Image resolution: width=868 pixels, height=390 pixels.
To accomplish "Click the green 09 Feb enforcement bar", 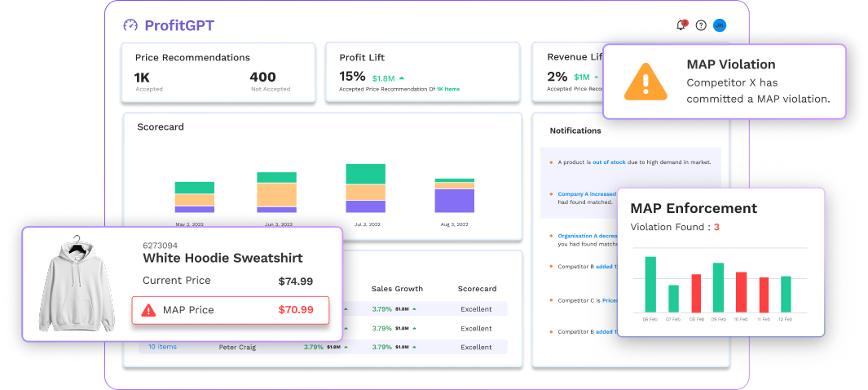I will tap(718, 287).
